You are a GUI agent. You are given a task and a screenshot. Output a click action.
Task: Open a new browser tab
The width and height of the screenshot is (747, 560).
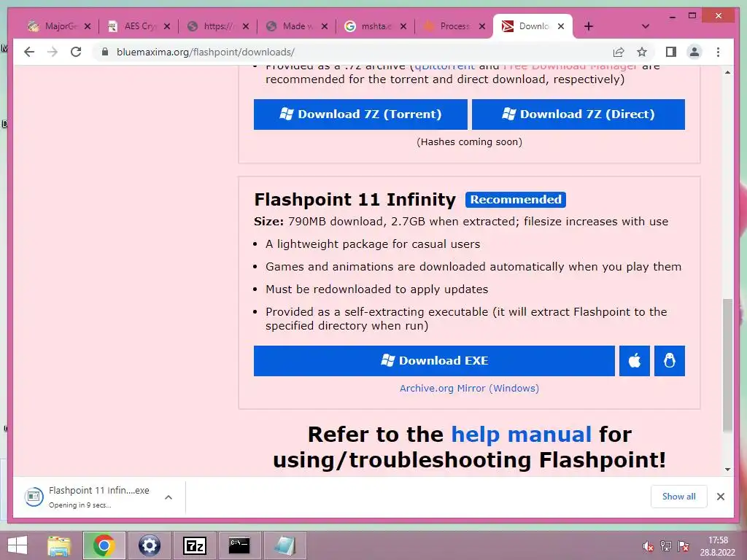[589, 26]
